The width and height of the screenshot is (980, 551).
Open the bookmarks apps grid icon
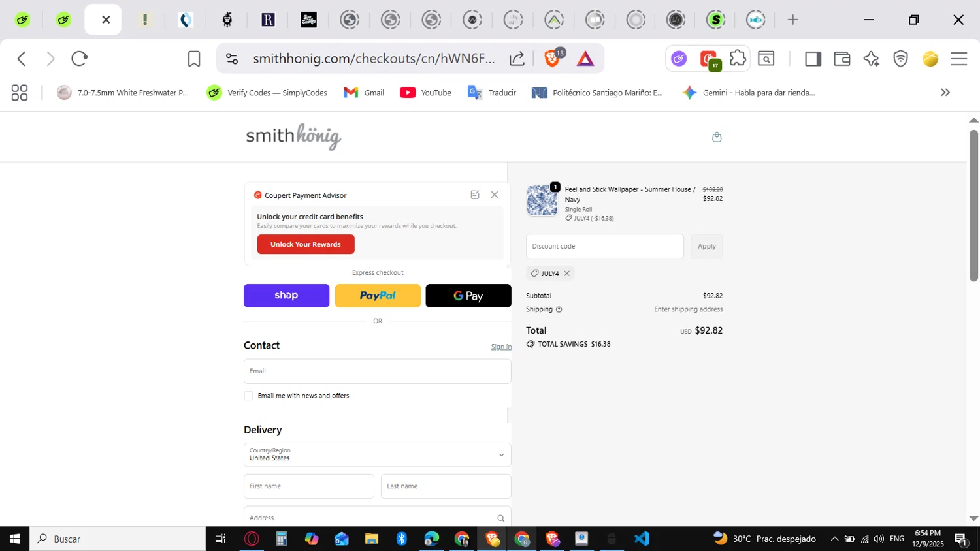tap(20, 93)
